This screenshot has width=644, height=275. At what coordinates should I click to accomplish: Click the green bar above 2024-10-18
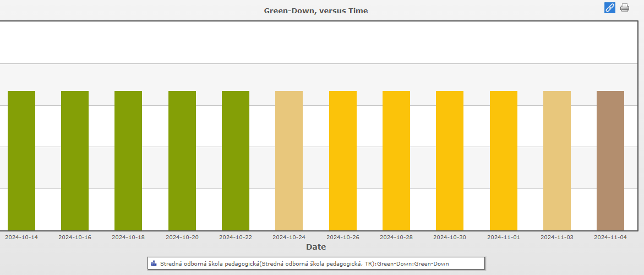pyautogui.click(x=128, y=160)
